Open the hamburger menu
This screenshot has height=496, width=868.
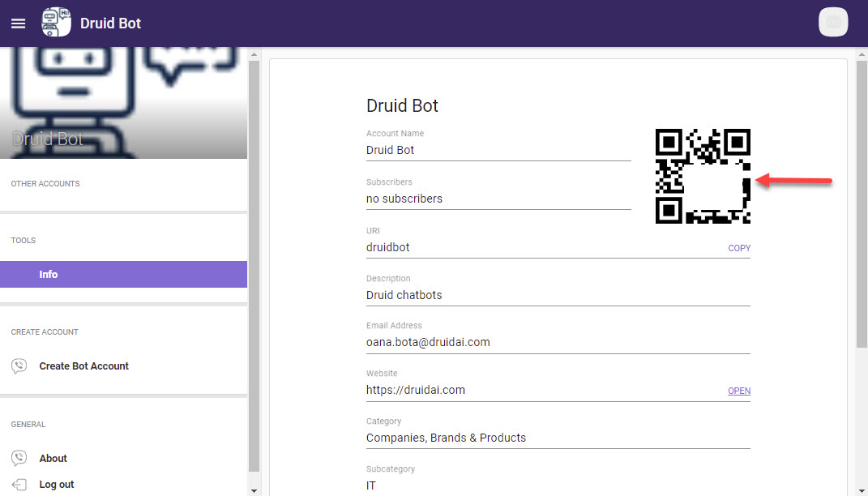point(18,24)
